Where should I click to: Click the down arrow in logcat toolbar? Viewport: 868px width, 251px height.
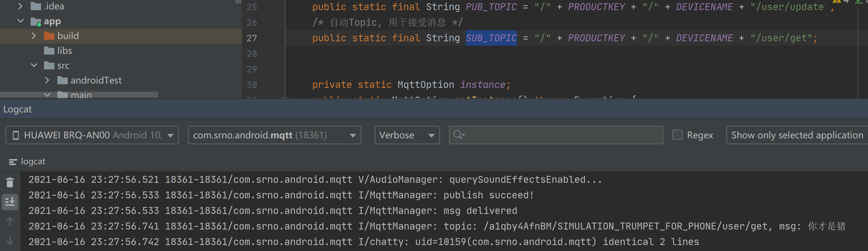click(x=10, y=241)
